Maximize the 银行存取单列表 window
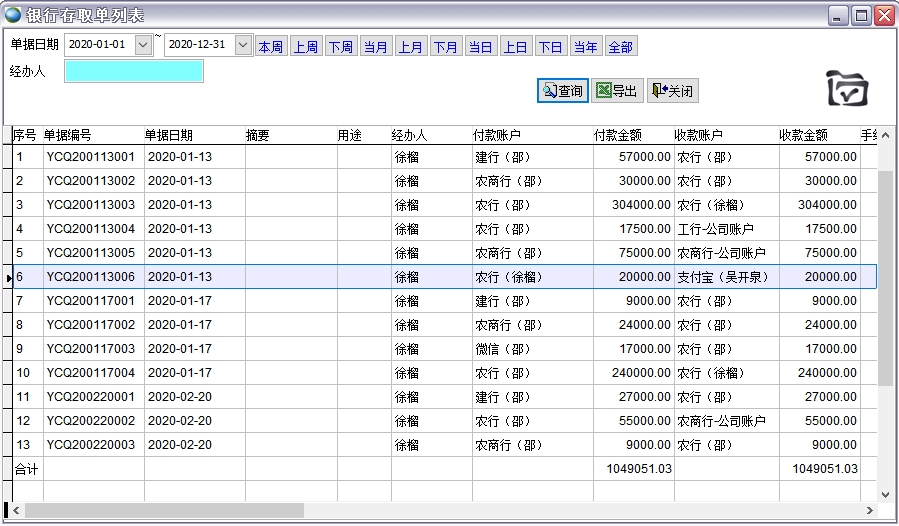The height and width of the screenshot is (526, 899). pos(861,15)
